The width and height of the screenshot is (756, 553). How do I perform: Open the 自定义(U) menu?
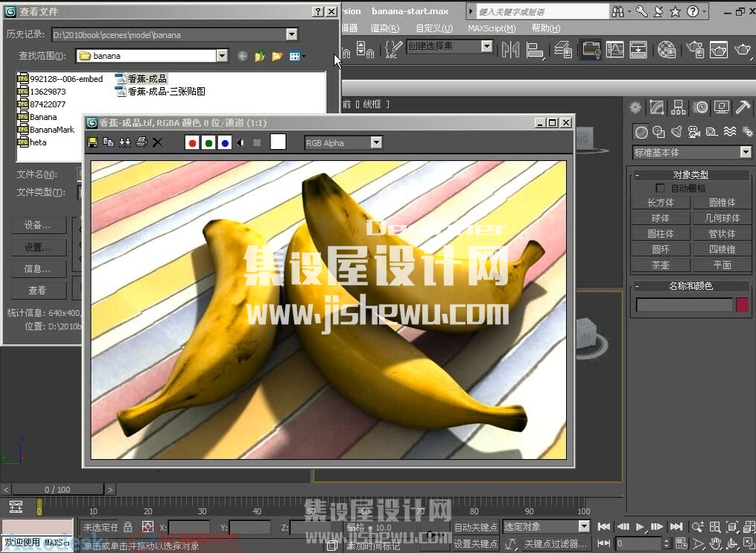pyautogui.click(x=434, y=28)
